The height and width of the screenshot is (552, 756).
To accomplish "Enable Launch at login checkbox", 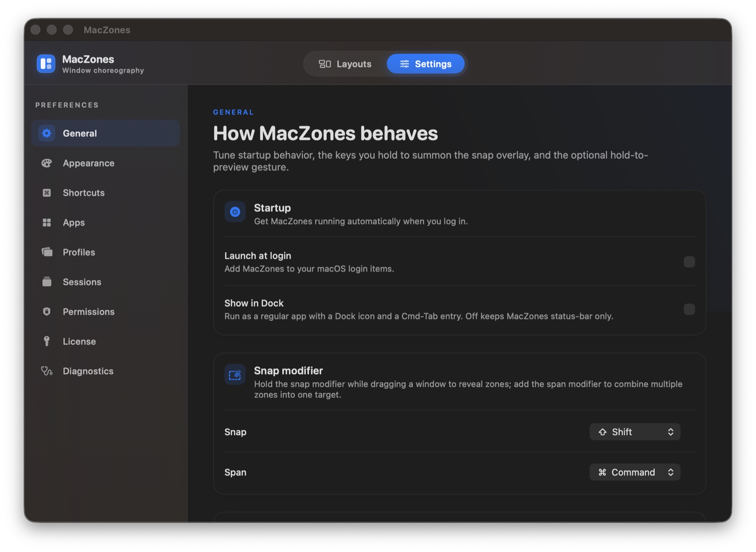I will 689,262.
